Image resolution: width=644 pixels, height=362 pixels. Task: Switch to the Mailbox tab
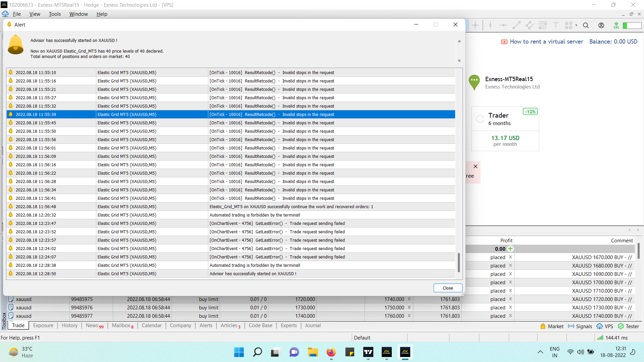[122, 325]
